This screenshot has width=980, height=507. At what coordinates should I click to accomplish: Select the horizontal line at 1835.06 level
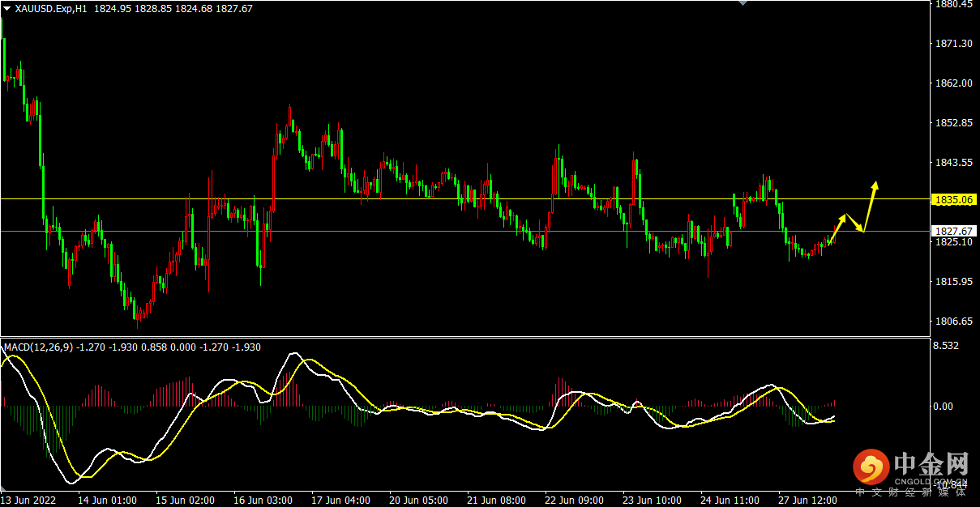point(405,198)
